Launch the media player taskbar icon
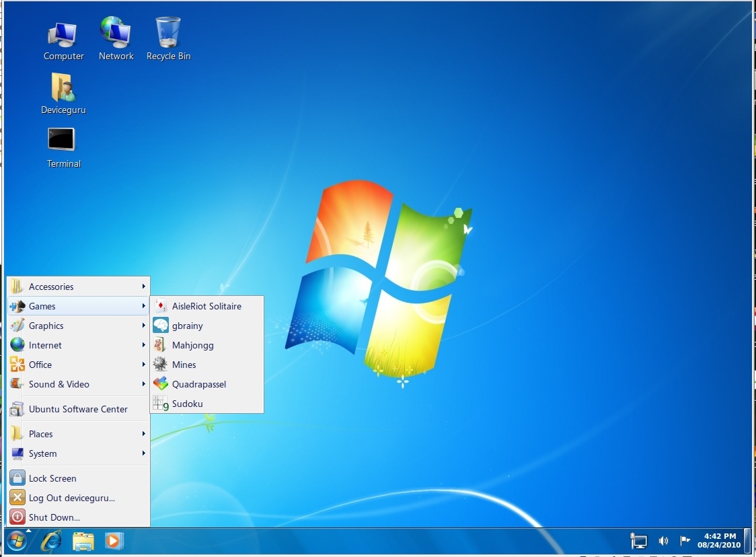Viewport: 756px width, 557px height. tap(114, 541)
